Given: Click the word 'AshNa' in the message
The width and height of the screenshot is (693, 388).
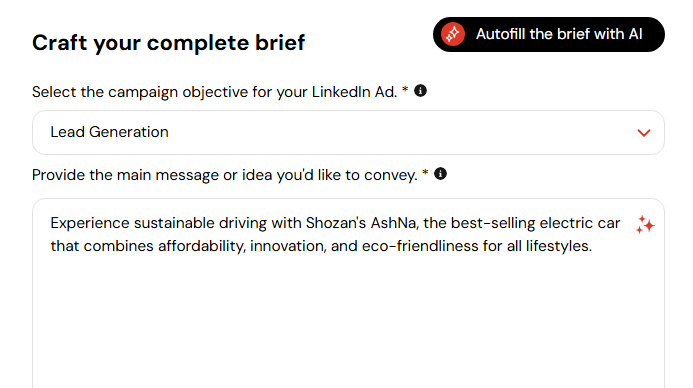Looking at the screenshot, I should [393, 223].
